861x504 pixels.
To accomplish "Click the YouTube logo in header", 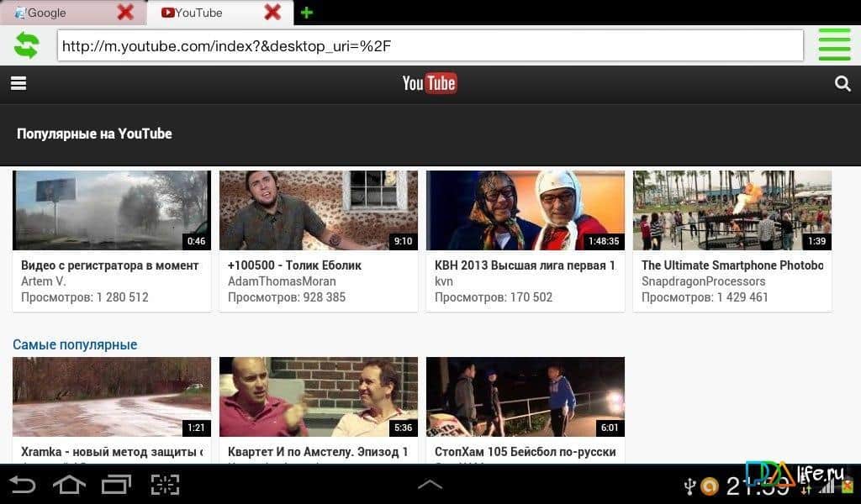I will pos(430,83).
